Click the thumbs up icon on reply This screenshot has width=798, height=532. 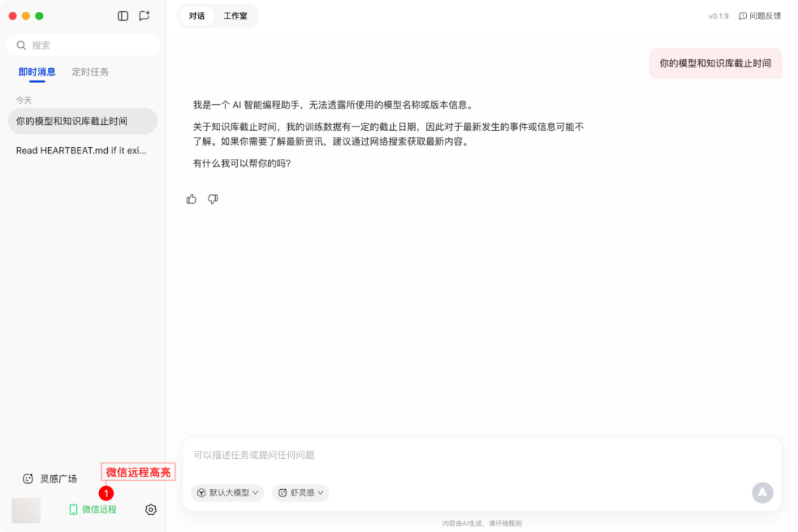[x=191, y=199]
